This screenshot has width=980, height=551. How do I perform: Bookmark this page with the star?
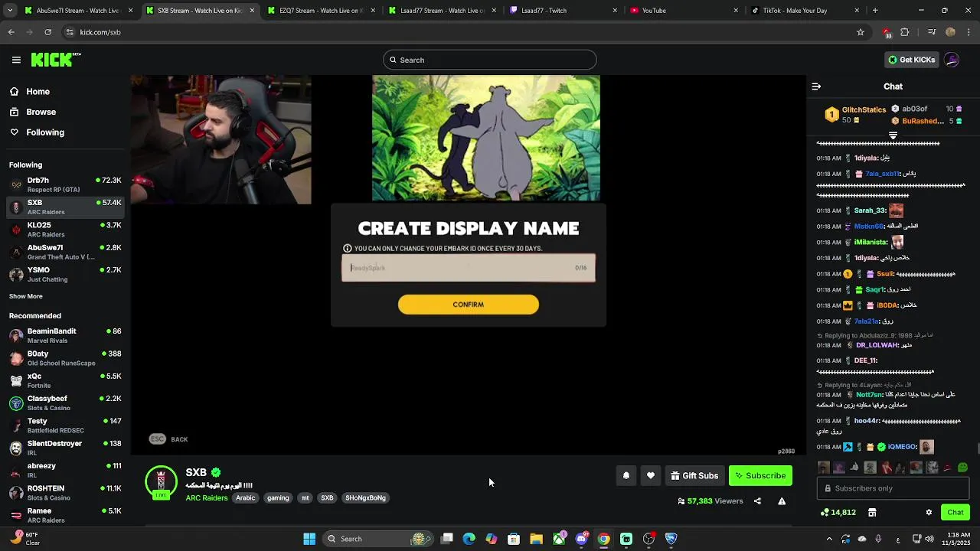[x=861, y=32]
